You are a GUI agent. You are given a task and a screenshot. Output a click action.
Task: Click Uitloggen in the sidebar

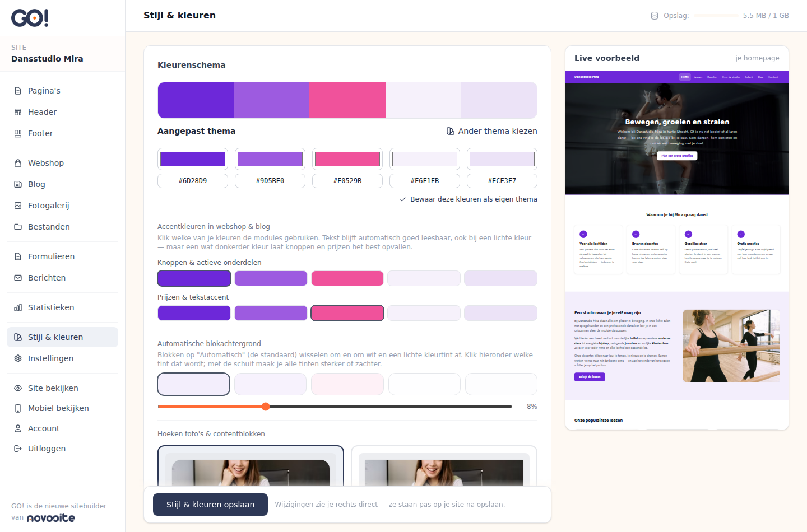click(62, 449)
